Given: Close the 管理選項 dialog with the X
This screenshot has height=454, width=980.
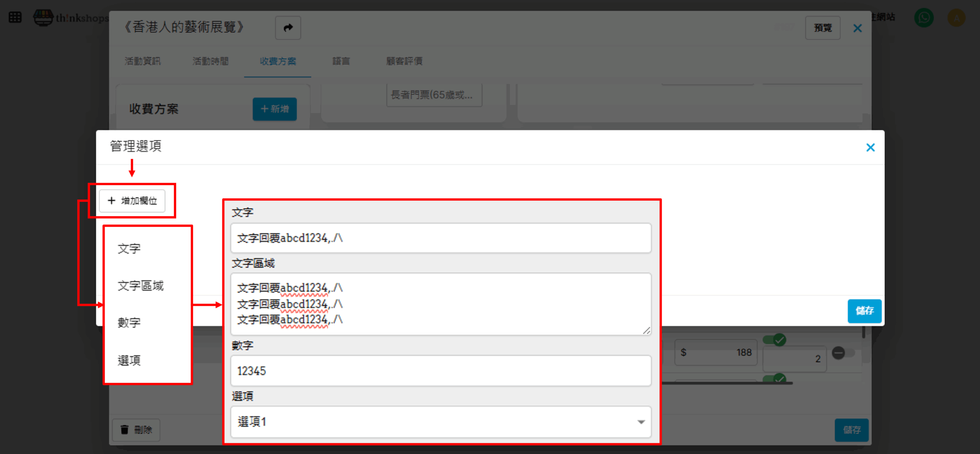Looking at the screenshot, I should coord(870,148).
